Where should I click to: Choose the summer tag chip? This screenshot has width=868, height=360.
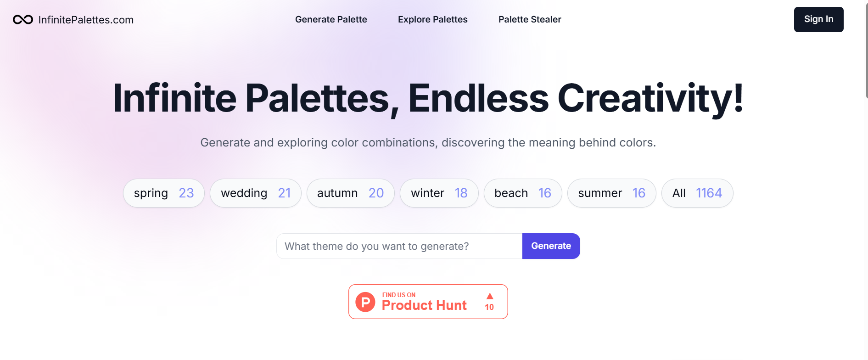coord(612,193)
